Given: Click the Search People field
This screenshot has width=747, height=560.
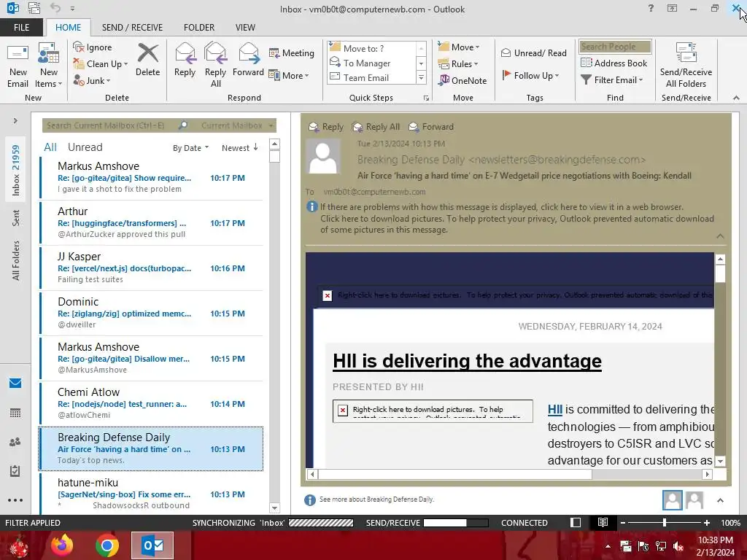Looking at the screenshot, I should pyautogui.click(x=614, y=47).
